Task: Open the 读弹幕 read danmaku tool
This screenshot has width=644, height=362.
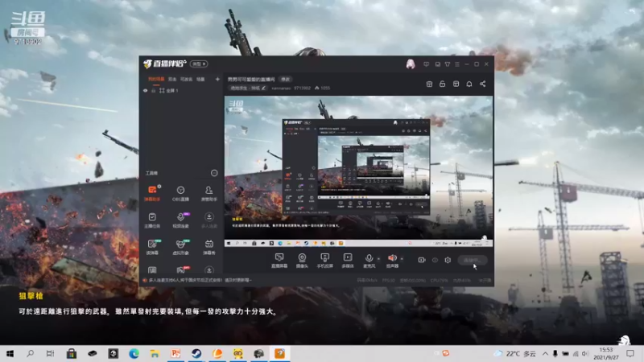Action: (x=152, y=247)
